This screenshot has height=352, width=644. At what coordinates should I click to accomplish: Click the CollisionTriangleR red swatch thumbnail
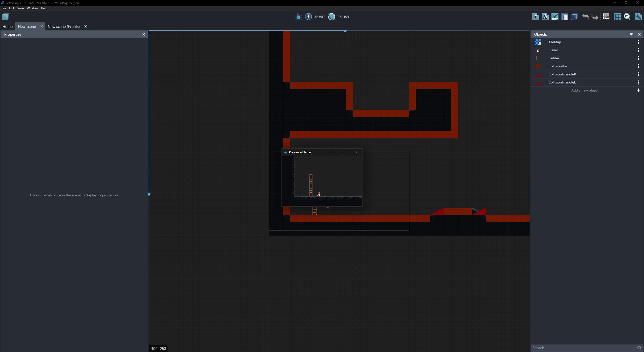pyautogui.click(x=538, y=74)
